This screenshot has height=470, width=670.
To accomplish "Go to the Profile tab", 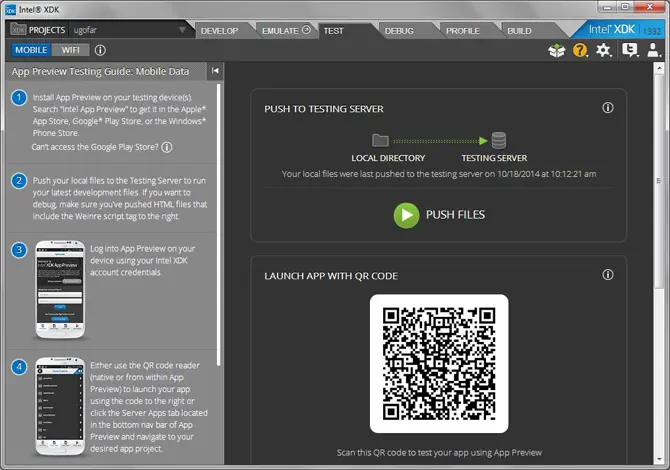I will (x=463, y=31).
